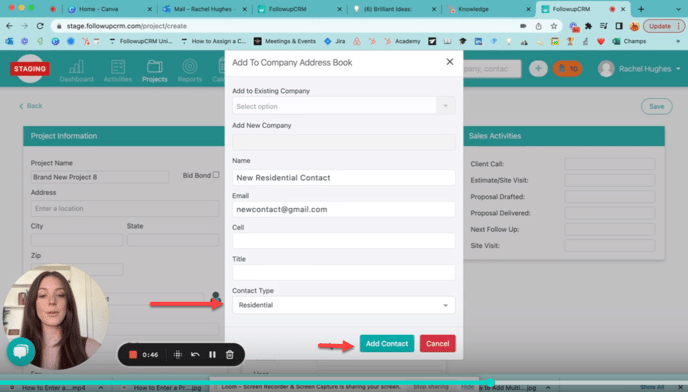Open the orange notifications bell badge
Image resolution: width=688 pixels, height=392 pixels.
pos(568,68)
